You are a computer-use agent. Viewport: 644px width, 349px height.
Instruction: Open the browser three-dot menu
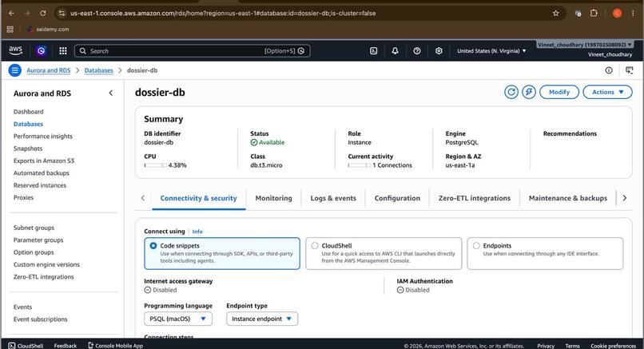[633, 13]
